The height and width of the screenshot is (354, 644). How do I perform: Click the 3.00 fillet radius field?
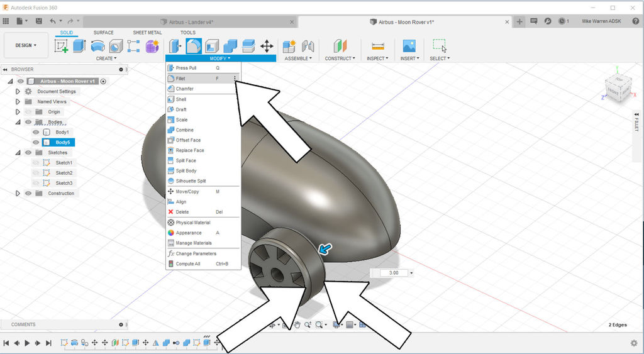393,273
